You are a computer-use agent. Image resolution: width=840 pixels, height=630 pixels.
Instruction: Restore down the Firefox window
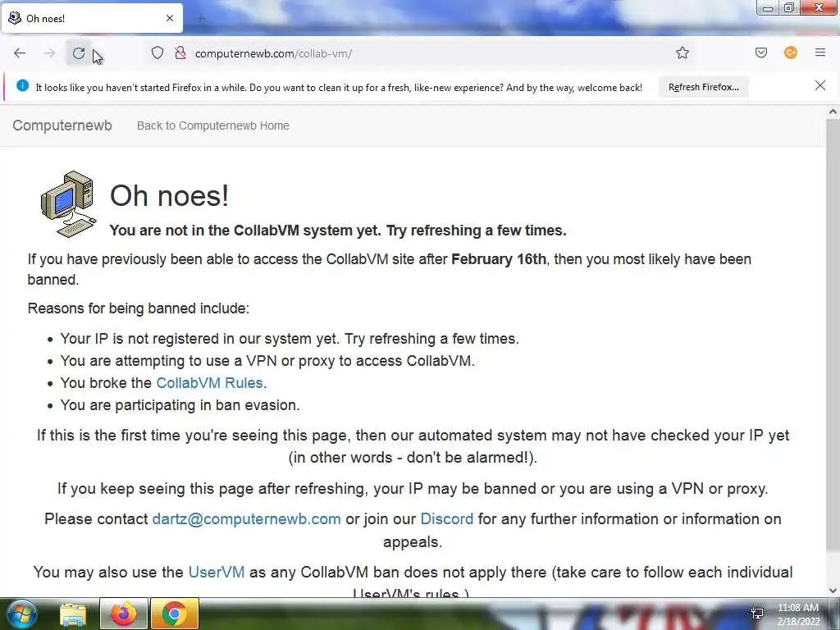(x=788, y=7)
